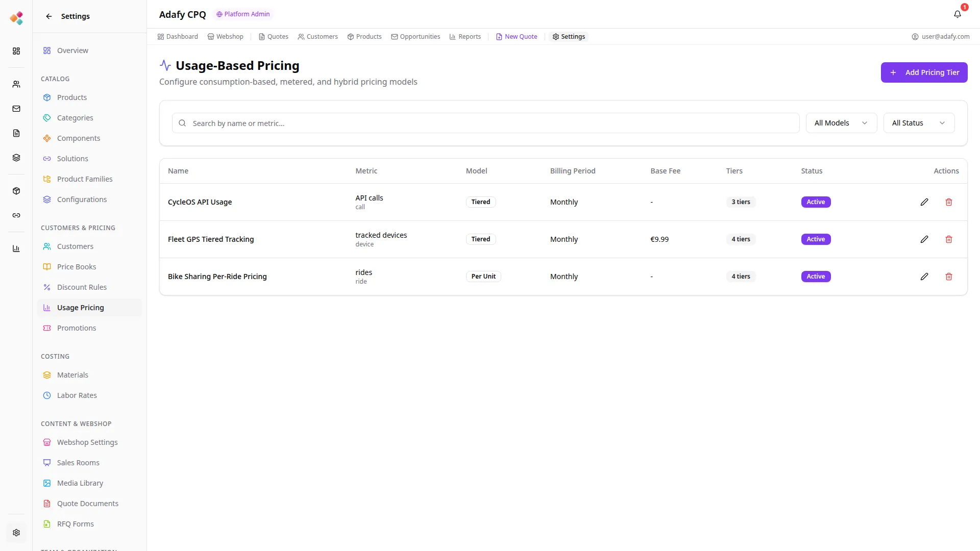980x551 pixels.
Task: Click the back arrow next to Settings
Action: 49,16
